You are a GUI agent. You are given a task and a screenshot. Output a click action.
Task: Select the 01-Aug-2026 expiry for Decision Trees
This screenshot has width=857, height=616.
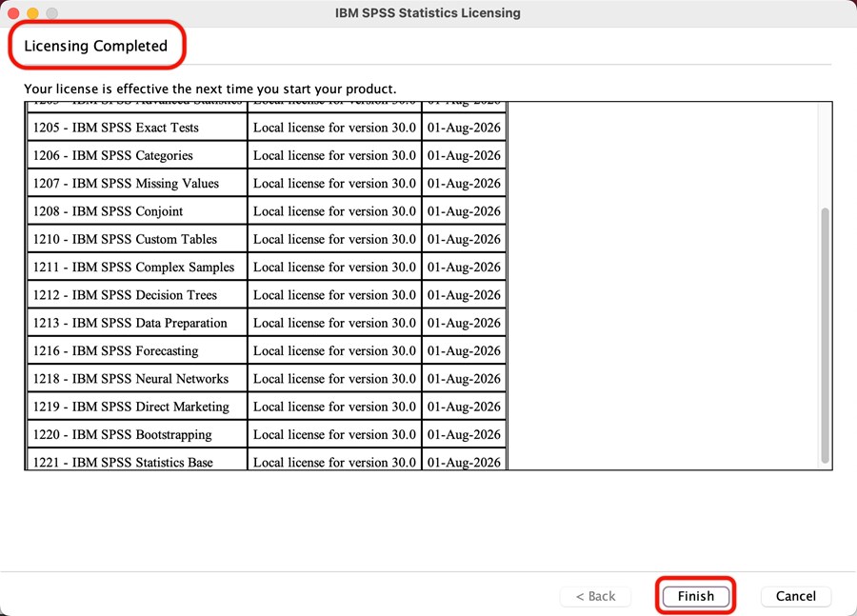point(464,294)
